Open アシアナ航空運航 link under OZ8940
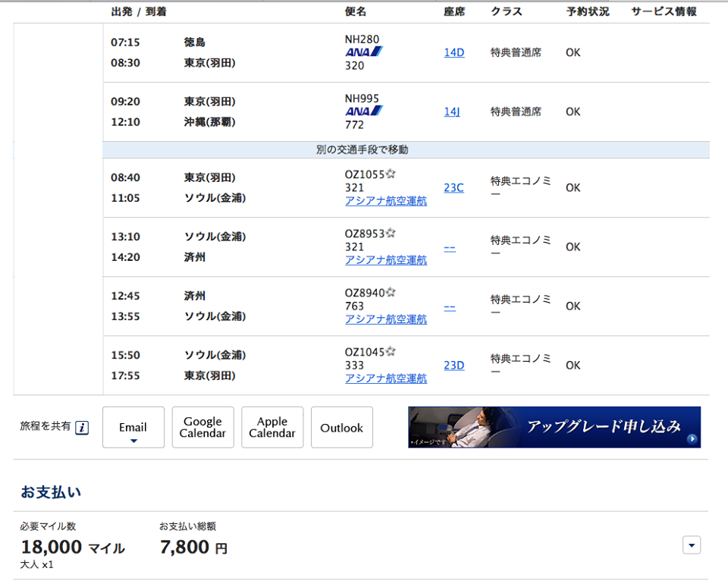The width and height of the screenshot is (728, 584). point(386,319)
